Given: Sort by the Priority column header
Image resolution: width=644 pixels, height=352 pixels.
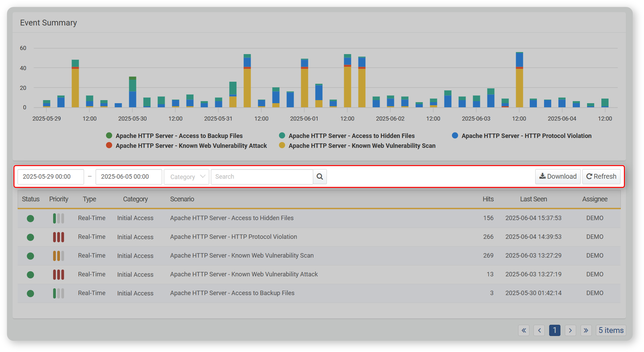Looking at the screenshot, I should 58,199.
